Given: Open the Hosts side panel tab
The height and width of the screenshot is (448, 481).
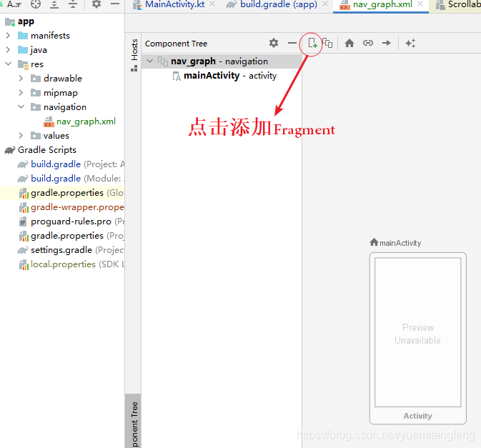Looking at the screenshot, I should (134, 54).
